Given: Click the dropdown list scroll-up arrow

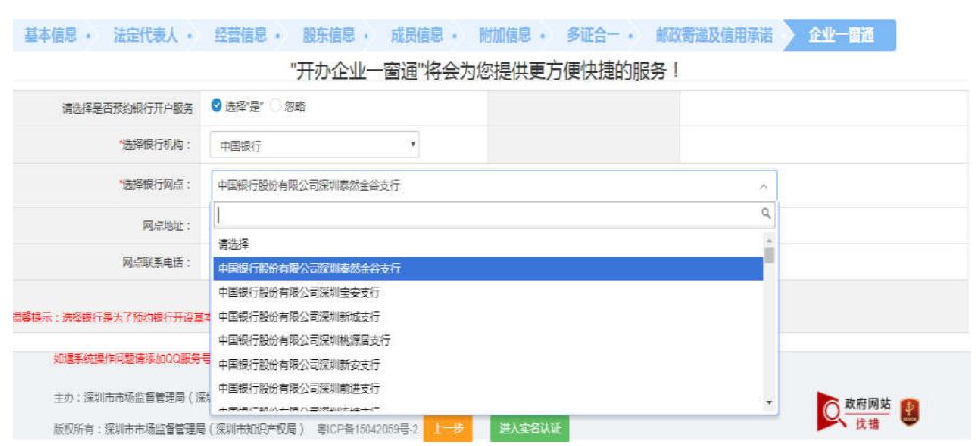Looking at the screenshot, I should coord(769,240).
